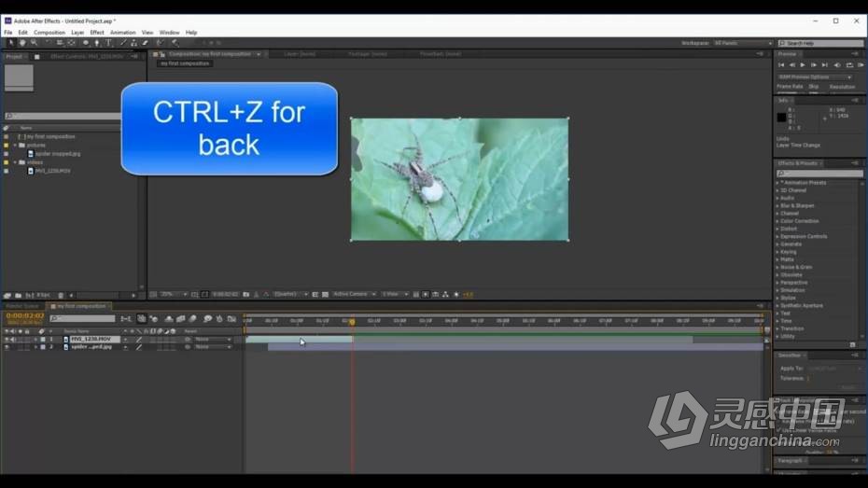Hide video of spider jpg layer
This screenshot has width=868, height=488.
(7, 347)
